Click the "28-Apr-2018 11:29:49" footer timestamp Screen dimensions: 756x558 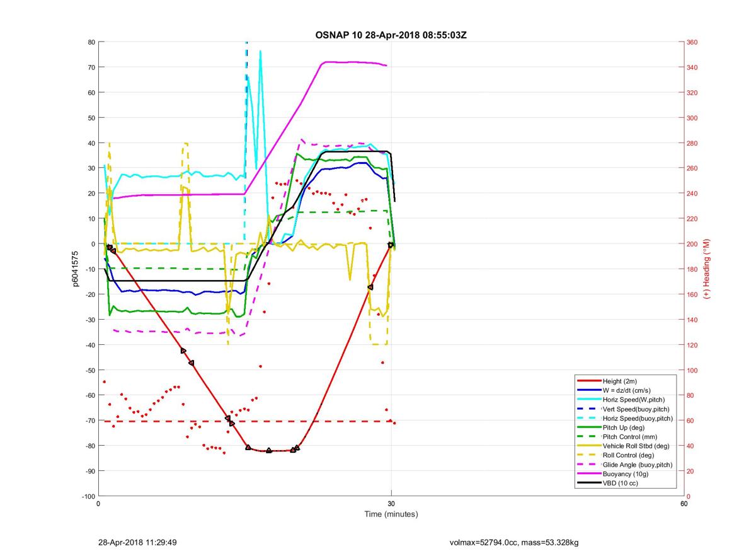coord(137,542)
